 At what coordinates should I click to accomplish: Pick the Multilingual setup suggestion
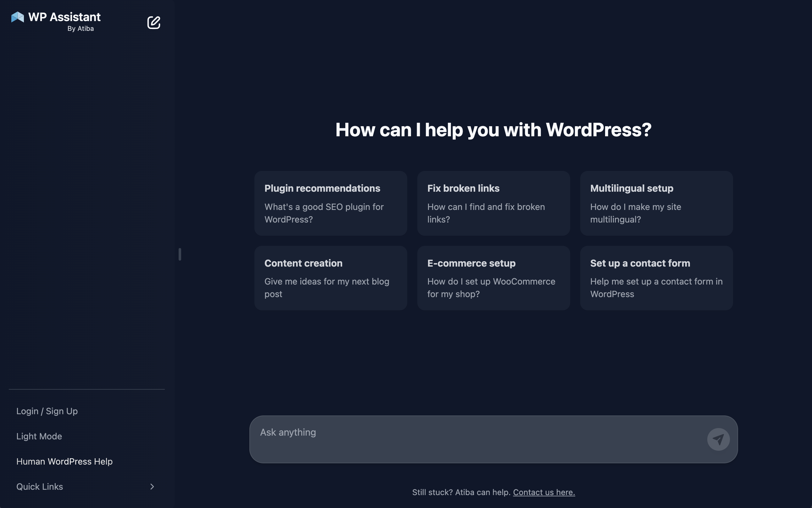click(656, 203)
